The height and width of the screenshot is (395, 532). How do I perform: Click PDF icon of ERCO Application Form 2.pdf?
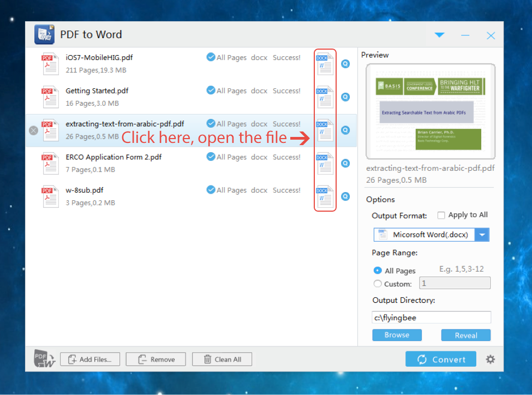(50, 164)
